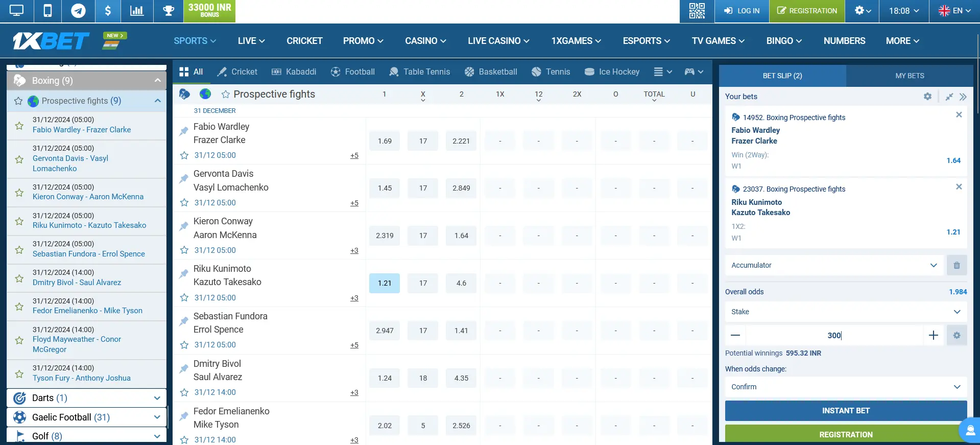Screen dimensions: 980x445
Task: Open the Confirm odds change dropdown
Action: (846, 387)
